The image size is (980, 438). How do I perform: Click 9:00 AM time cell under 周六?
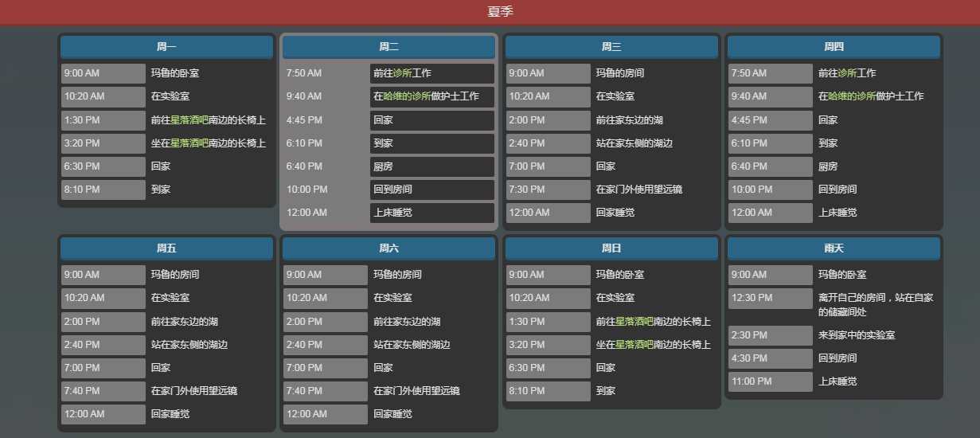coord(326,275)
